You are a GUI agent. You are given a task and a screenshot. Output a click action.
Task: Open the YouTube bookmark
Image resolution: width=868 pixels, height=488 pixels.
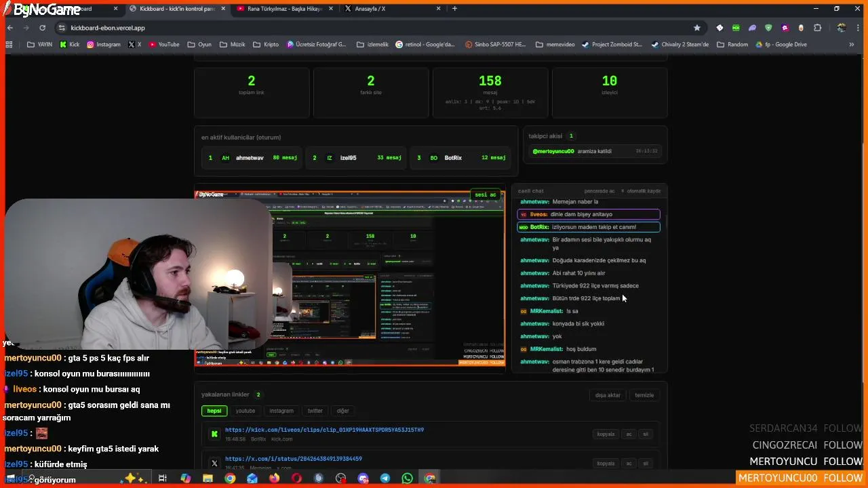click(x=164, y=45)
